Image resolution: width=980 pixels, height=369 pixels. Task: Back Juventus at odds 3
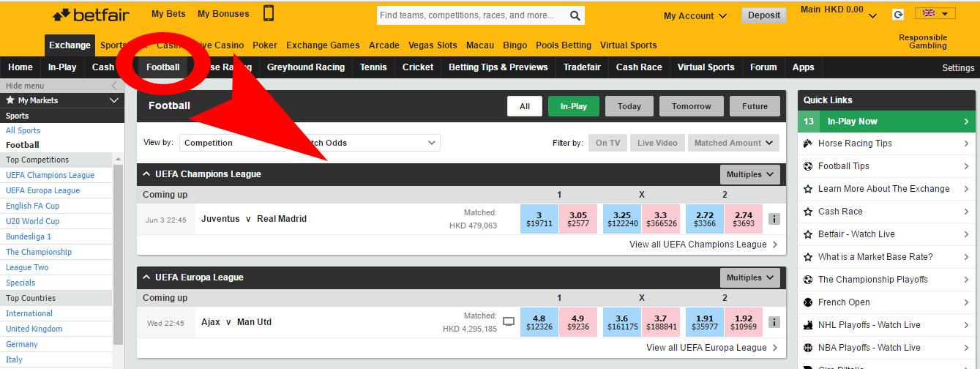(x=539, y=219)
